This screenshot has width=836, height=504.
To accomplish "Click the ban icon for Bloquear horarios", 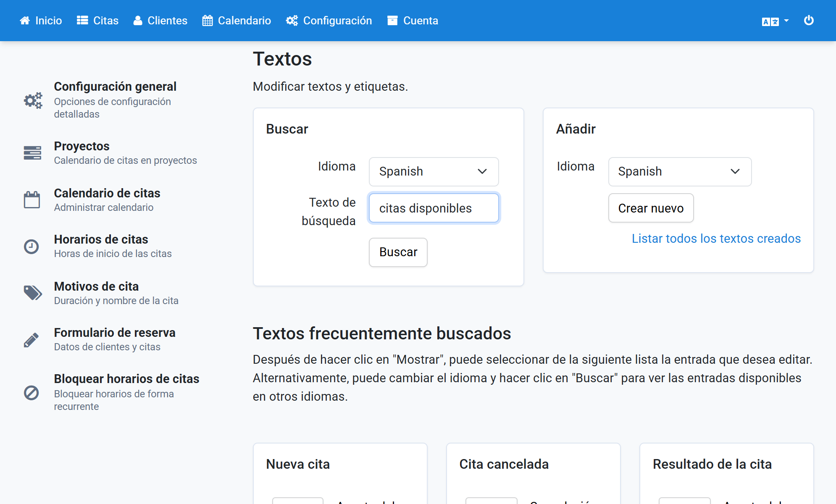I will click(32, 393).
